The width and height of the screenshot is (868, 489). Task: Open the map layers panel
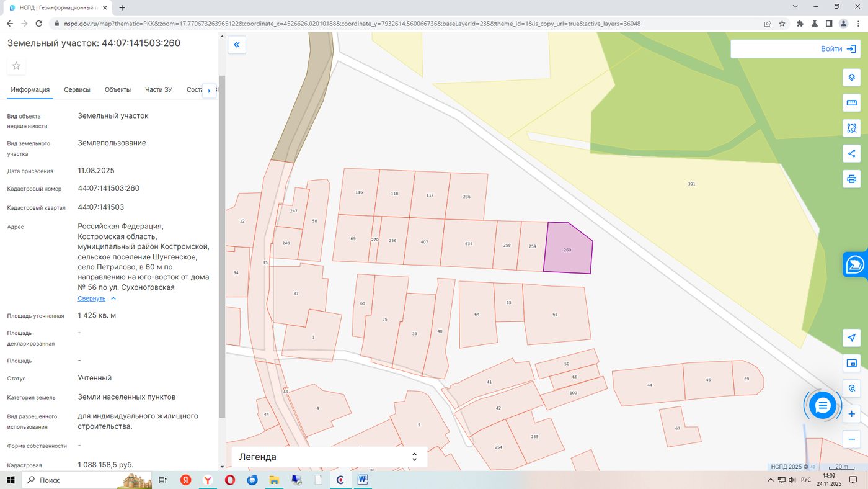851,78
